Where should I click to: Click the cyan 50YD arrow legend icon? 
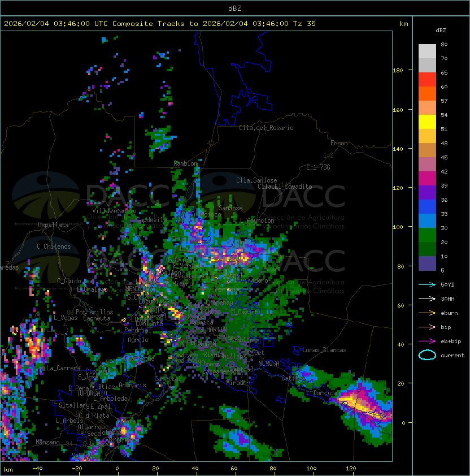tap(427, 284)
